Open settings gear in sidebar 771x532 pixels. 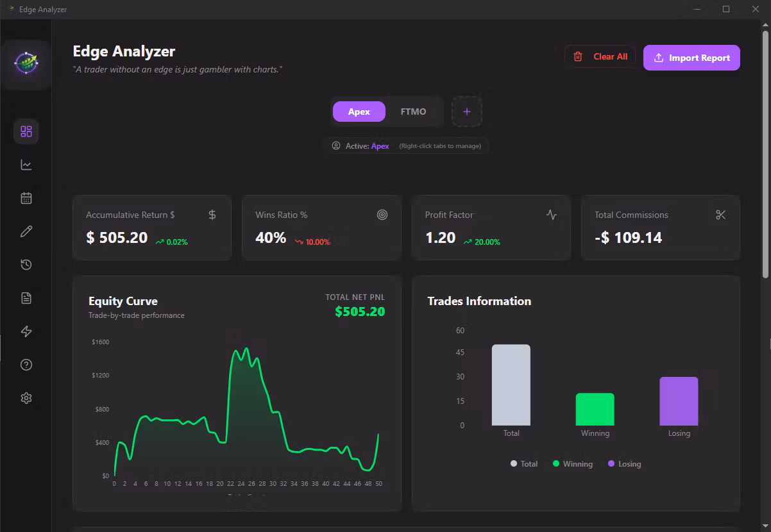(26, 398)
